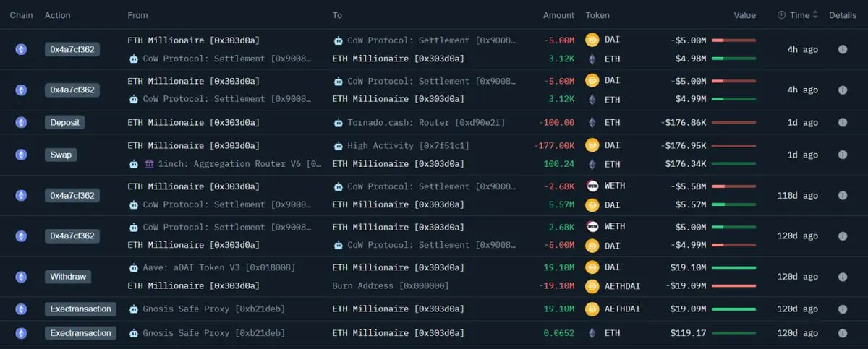The width and height of the screenshot is (868, 349).
Task: Click the 1d ago time in Deposit row
Action: click(803, 123)
